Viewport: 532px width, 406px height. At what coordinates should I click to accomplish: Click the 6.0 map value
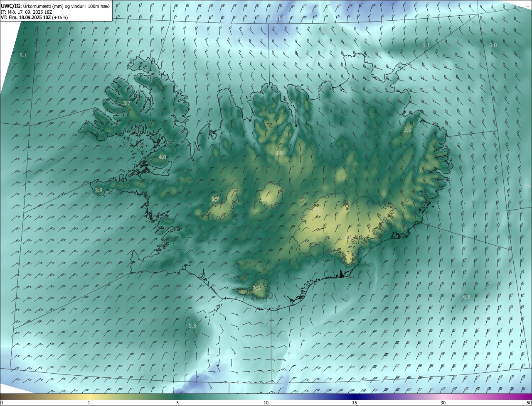click(493, 45)
